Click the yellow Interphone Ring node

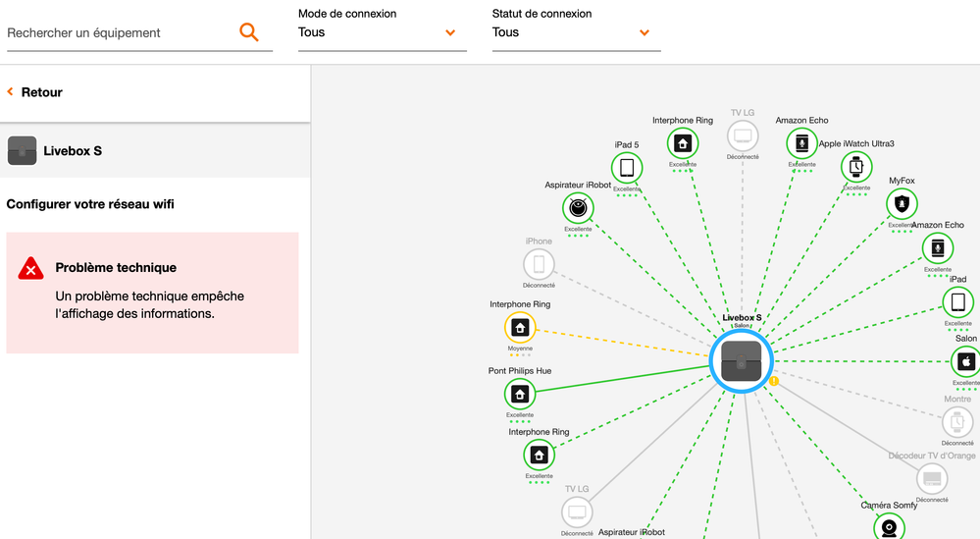tap(520, 328)
